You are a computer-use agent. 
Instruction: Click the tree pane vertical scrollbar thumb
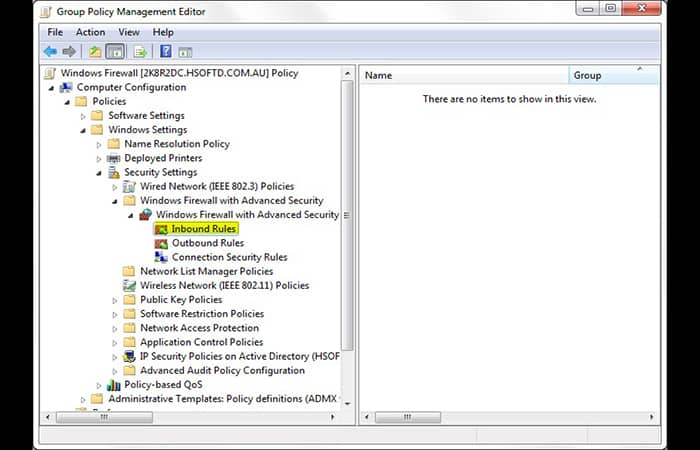click(x=347, y=215)
